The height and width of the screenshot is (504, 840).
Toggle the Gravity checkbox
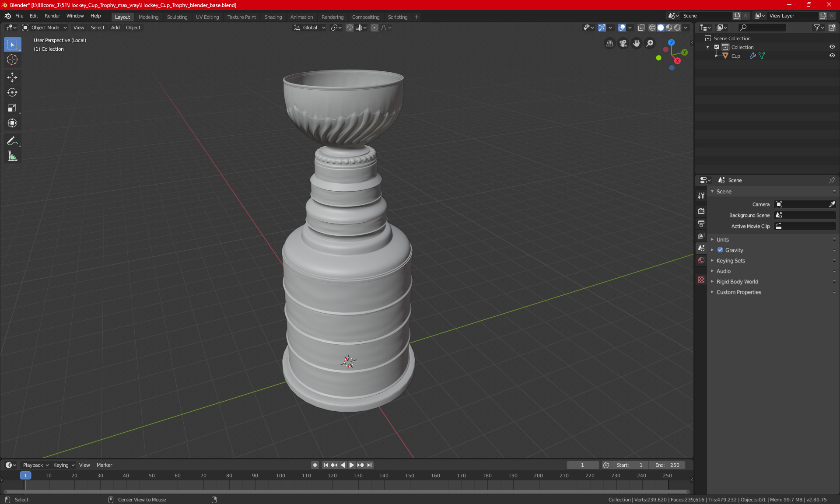click(x=720, y=250)
